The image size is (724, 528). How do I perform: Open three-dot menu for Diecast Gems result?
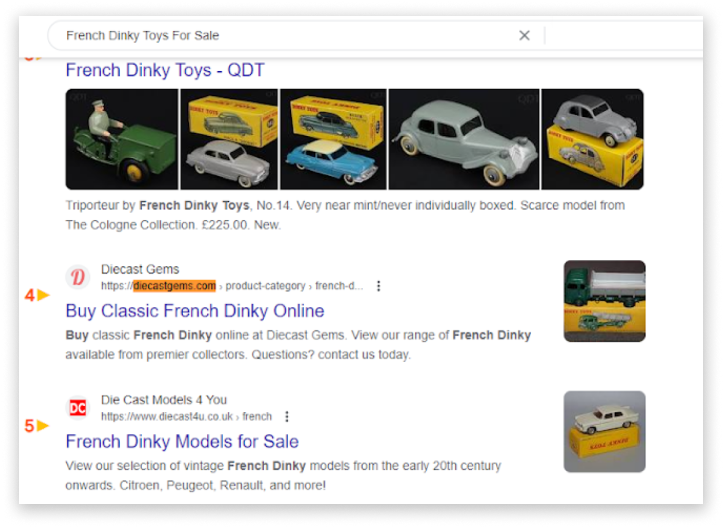pyautogui.click(x=378, y=286)
